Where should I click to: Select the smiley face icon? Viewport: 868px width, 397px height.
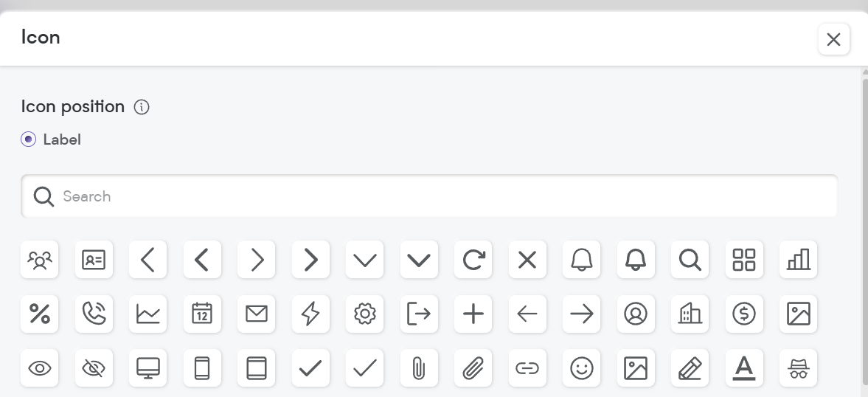point(581,367)
